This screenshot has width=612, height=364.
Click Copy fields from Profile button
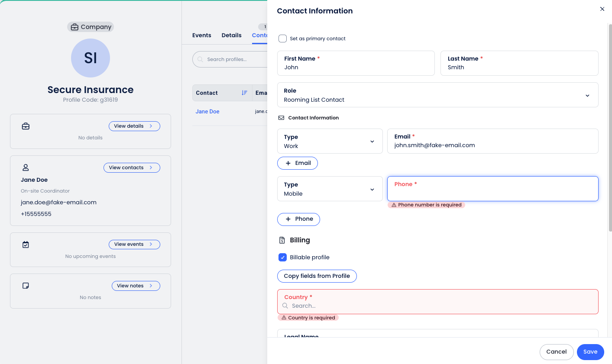317,276
